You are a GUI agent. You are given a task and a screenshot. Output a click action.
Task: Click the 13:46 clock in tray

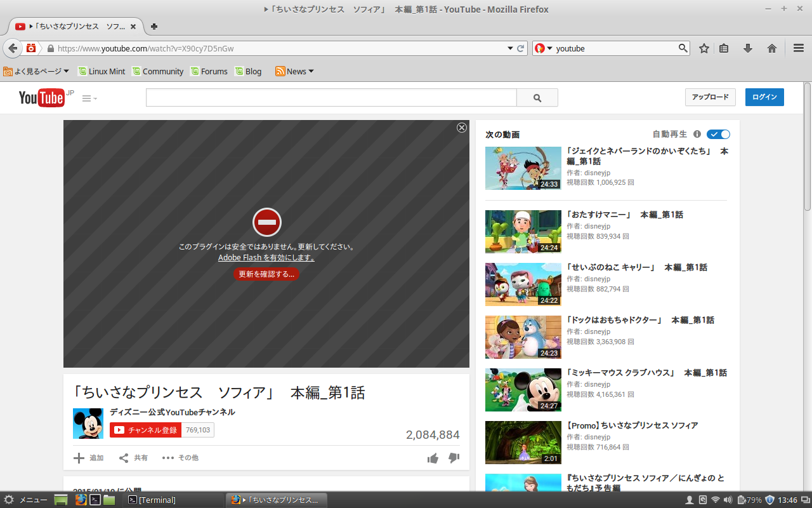point(787,500)
